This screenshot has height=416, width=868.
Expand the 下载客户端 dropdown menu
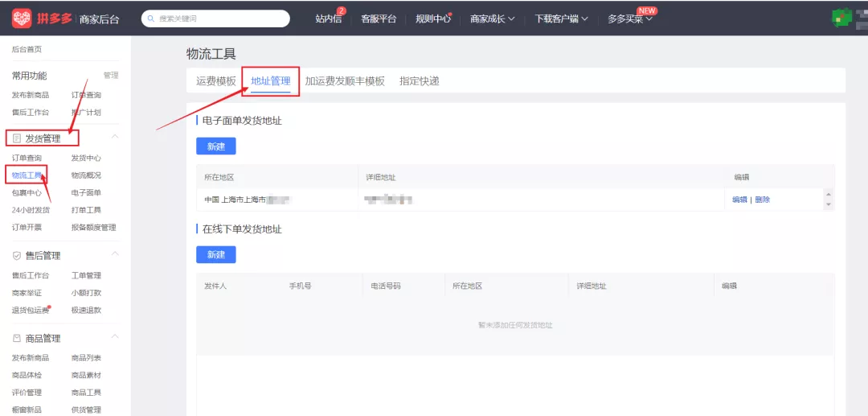[x=561, y=19]
